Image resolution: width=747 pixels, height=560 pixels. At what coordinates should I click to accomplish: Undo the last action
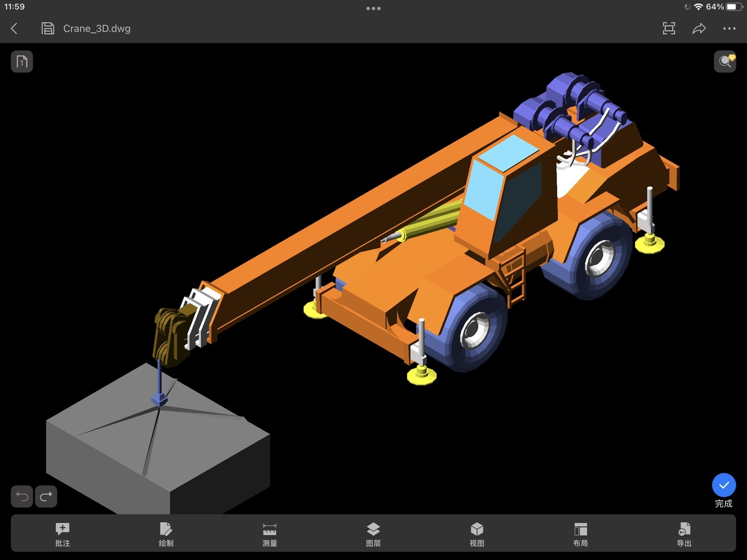point(22,497)
